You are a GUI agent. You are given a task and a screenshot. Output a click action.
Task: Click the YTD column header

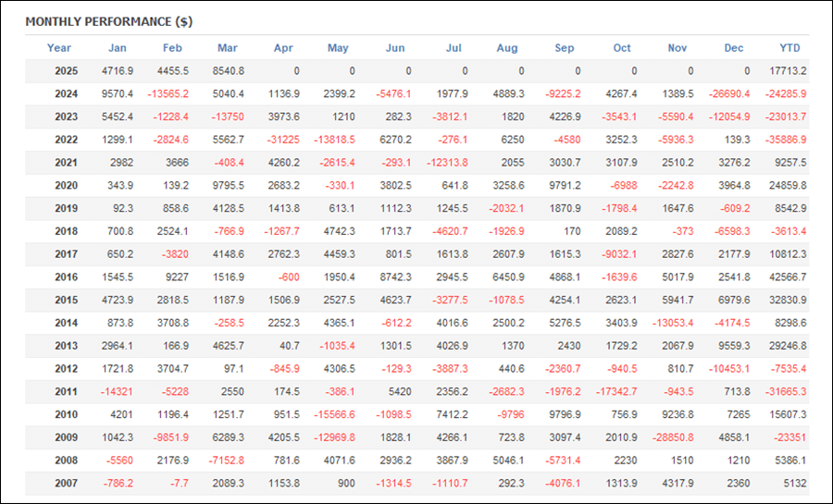[789, 48]
